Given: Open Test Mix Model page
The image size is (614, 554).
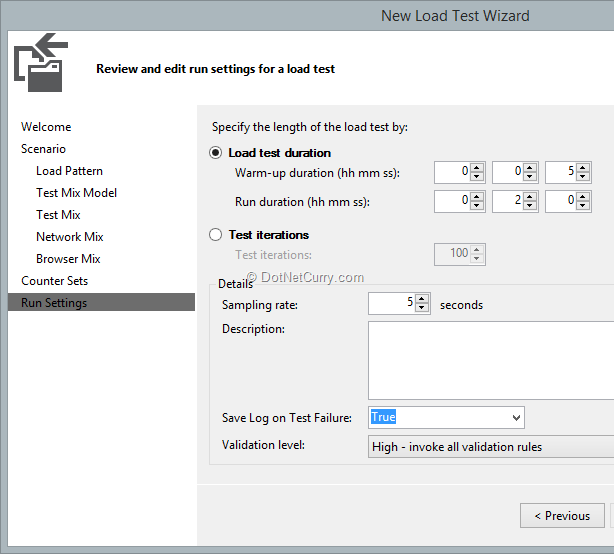Looking at the screenshot, I should 76,193.
